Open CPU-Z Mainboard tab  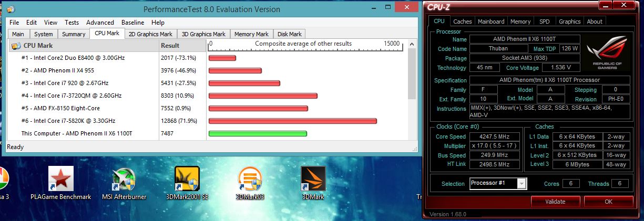(x=492, y=22)
